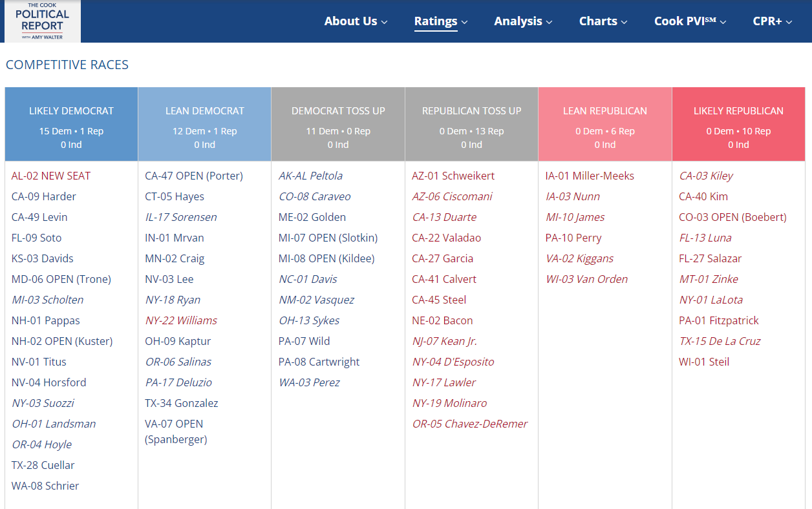This screenshot has height=509, width=812.
Task: Open the PA-17 Deluzio race
Action: coord(178,382)
